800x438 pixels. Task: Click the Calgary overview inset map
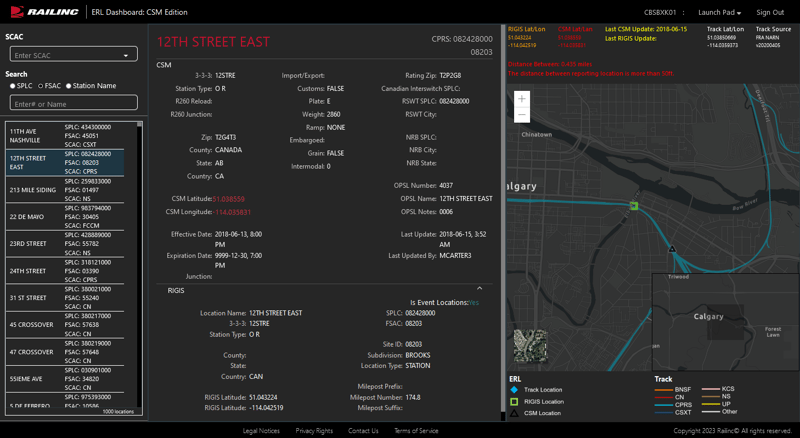pos(725,322)
